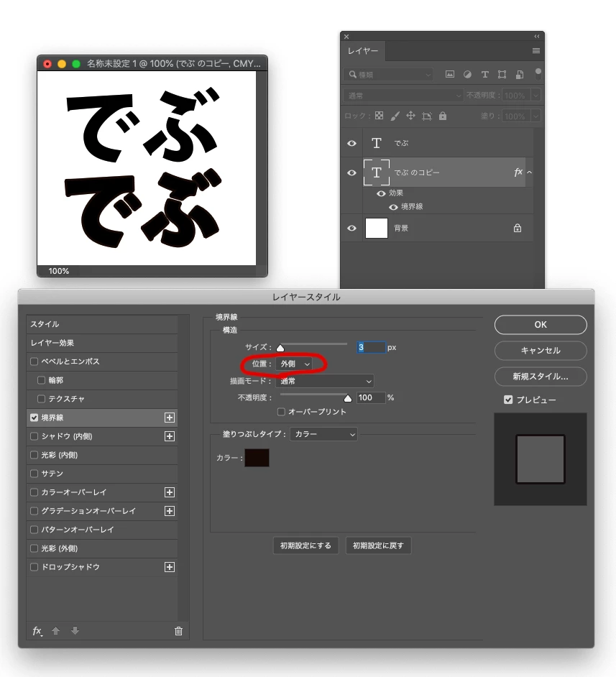The width and height of the screenshot is (616, 677).
Task: Enable the 輪郭 checkbox
Action: tap(42, 380)
